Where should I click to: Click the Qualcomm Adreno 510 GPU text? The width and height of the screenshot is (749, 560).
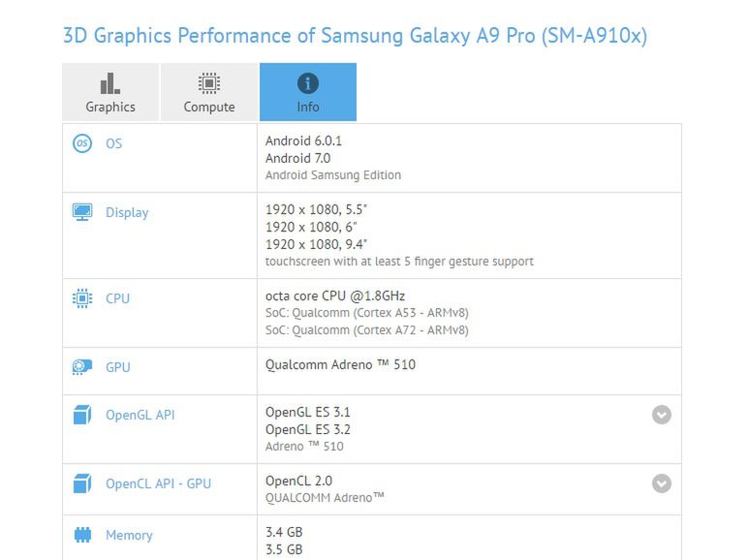tap(340, 364)
